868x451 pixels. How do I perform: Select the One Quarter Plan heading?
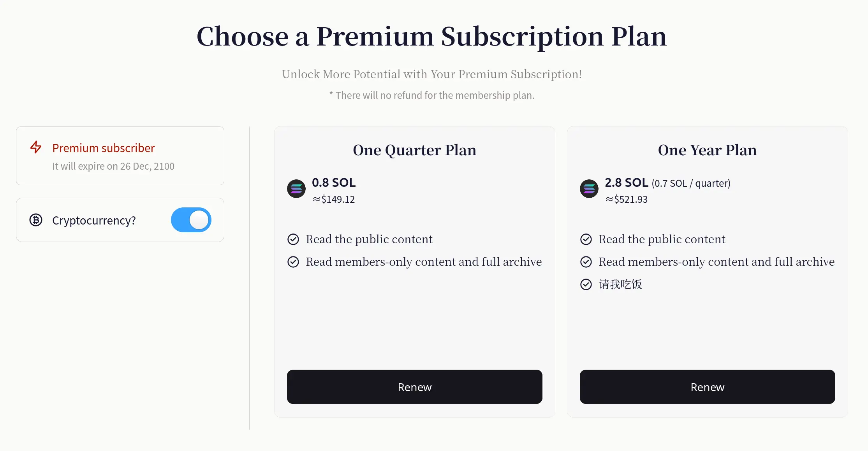(x=414, y=150)
